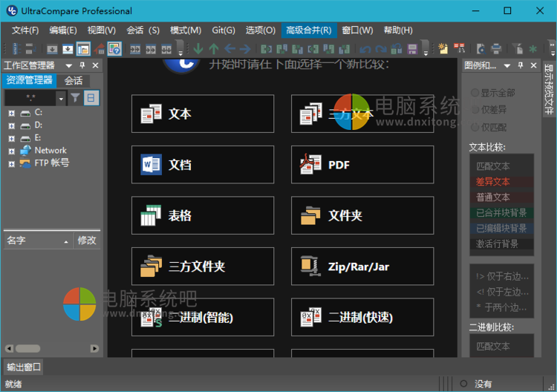Viewport: 557px width, 392px height.
Task: Click the funnel filter icon in explorer
Action: coord(75,98)
